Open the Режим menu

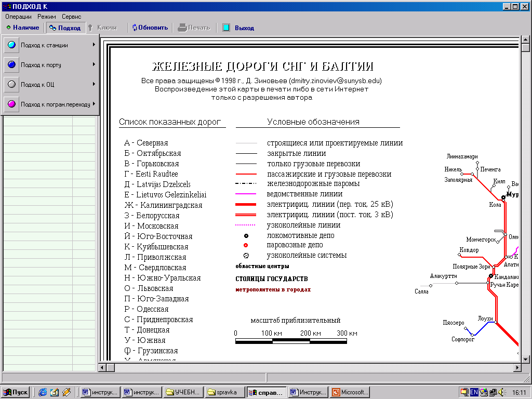click(x=47, y=17)
